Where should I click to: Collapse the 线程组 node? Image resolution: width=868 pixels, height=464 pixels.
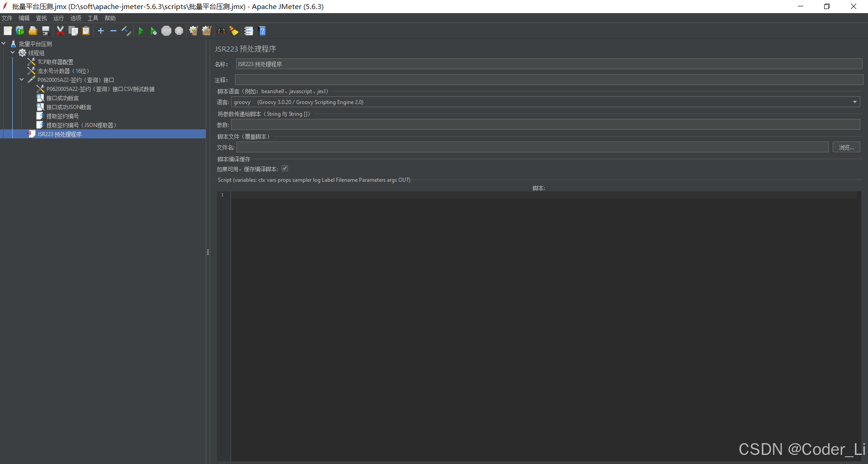(13, 52)
